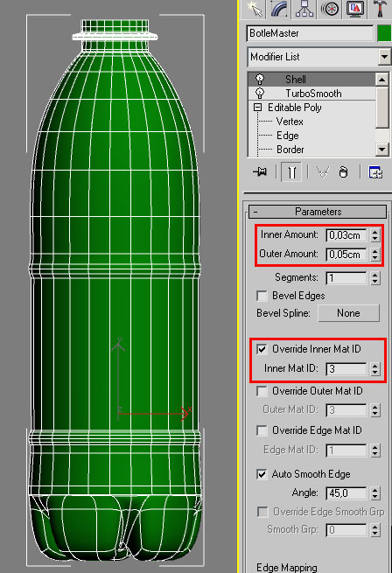Click the bottle neck cap in viewport
Image resolution: width=392 pixels, height=573 pixels.
point(115,36)
